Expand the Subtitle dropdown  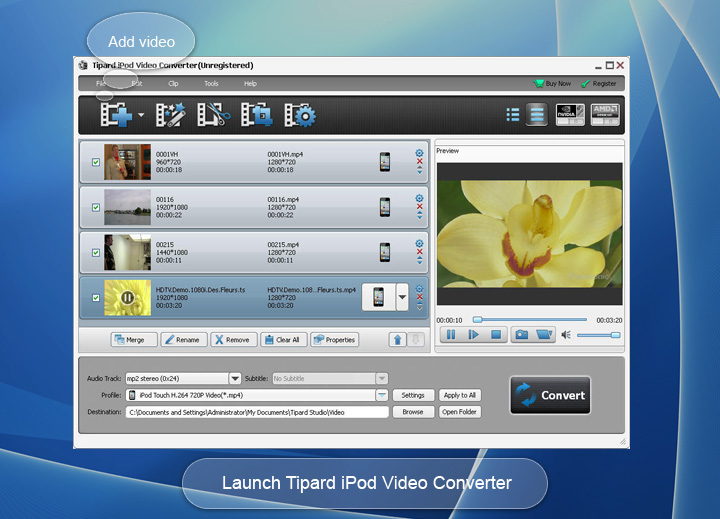coord(382,378)
